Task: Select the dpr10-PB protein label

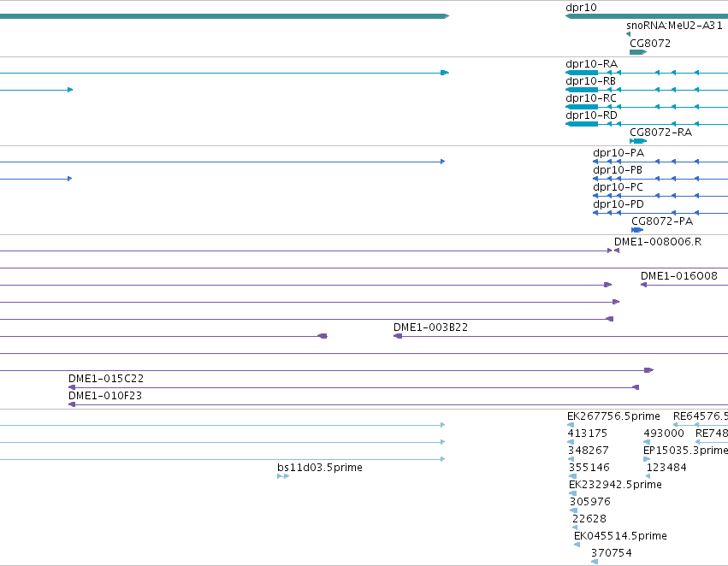Action: pyautogui.click(x=618, y=170)
